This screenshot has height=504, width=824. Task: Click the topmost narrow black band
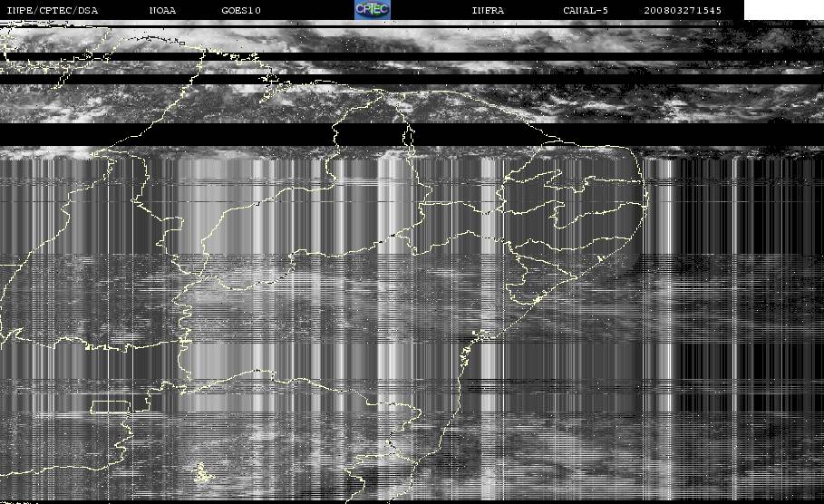tap(412, 56)
